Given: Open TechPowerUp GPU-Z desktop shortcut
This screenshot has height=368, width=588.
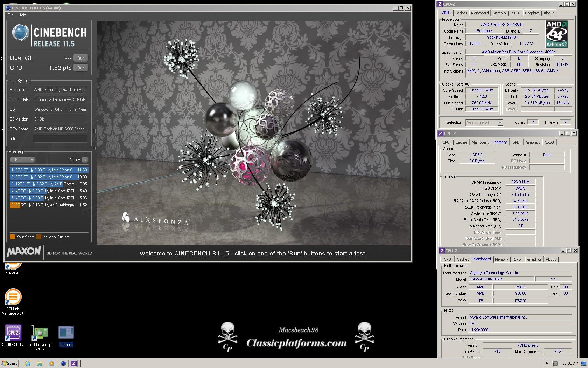Looking at the screenshot, I should tap(40, 338).
